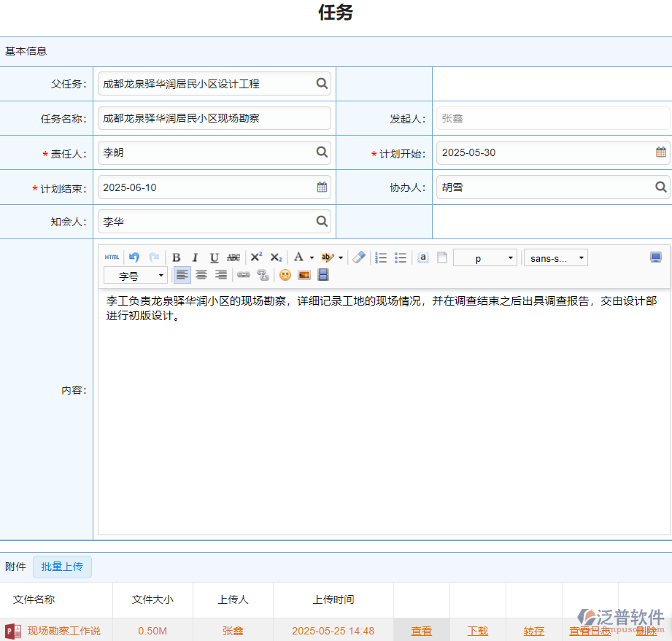Open the paragraph style dropdown
The height and width of the screenshot is (641, 672).
[484, 257]
